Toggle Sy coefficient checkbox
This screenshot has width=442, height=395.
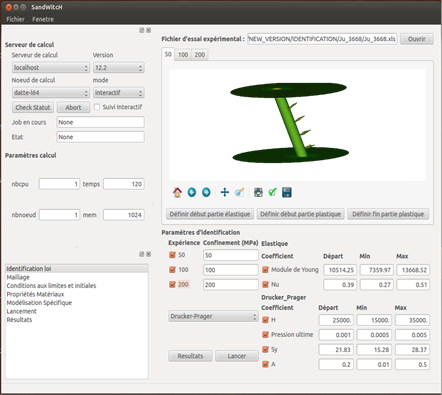click(x=265, y=349)
